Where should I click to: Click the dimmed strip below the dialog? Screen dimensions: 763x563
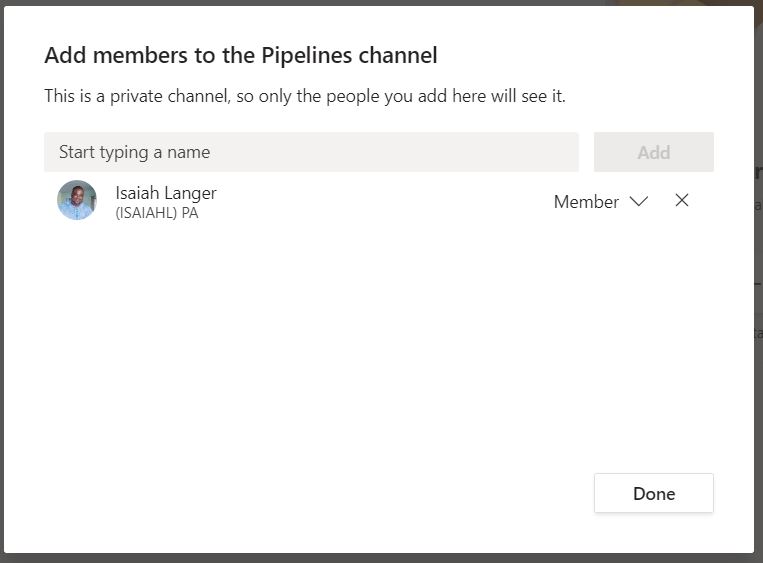point(380,558)
